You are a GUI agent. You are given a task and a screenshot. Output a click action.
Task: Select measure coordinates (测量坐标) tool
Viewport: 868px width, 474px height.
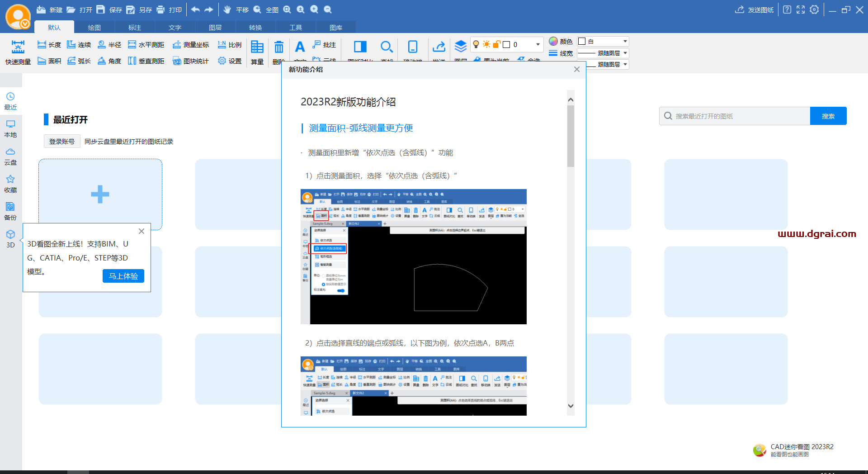[191, 45]
